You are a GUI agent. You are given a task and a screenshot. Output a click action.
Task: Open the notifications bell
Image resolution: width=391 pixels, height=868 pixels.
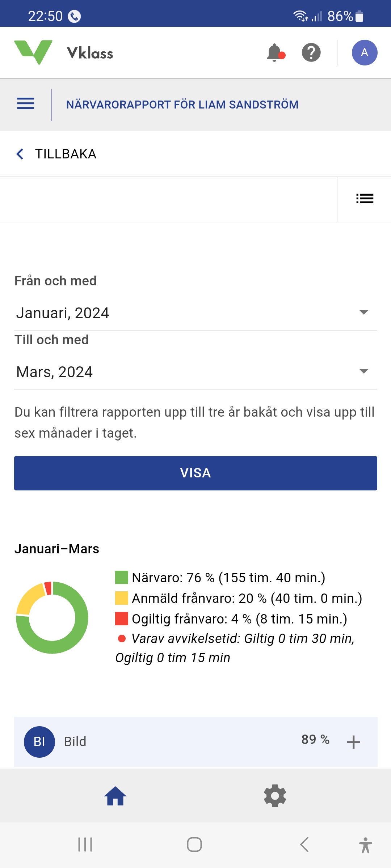275,53
